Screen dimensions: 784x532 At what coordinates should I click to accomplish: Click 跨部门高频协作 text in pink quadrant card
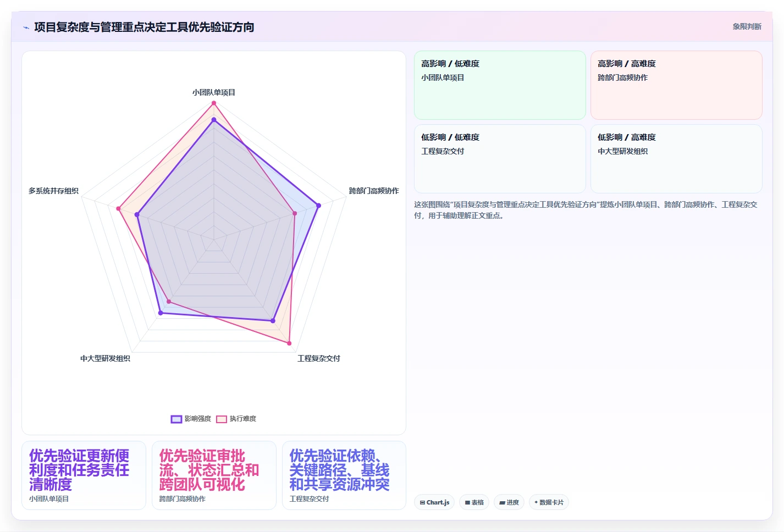tap(622, 77)
